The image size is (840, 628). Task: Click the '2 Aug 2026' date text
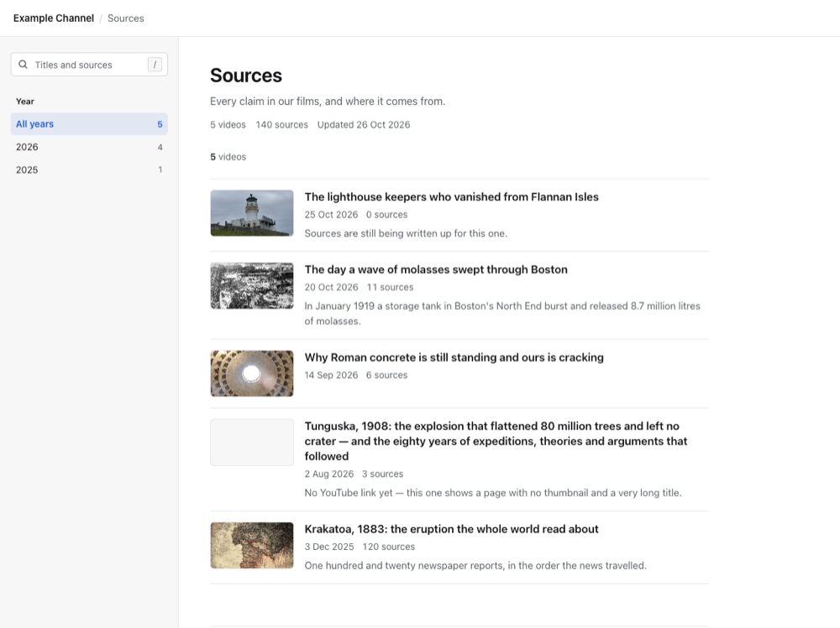(x=329, y=474)
